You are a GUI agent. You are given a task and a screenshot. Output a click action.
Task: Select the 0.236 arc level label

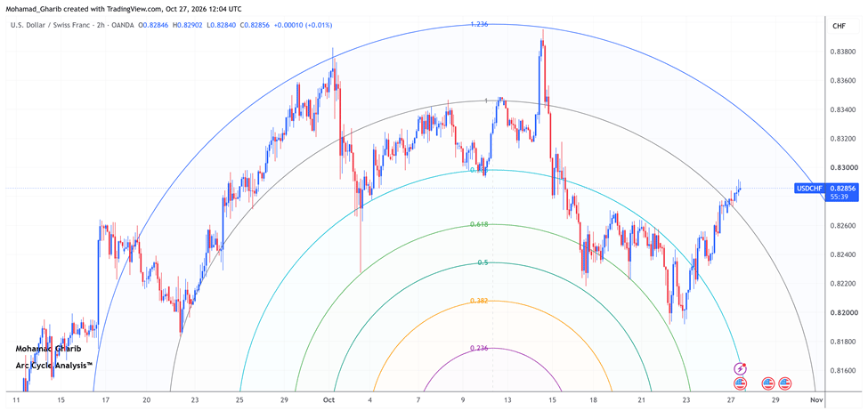tap(479, 348)
